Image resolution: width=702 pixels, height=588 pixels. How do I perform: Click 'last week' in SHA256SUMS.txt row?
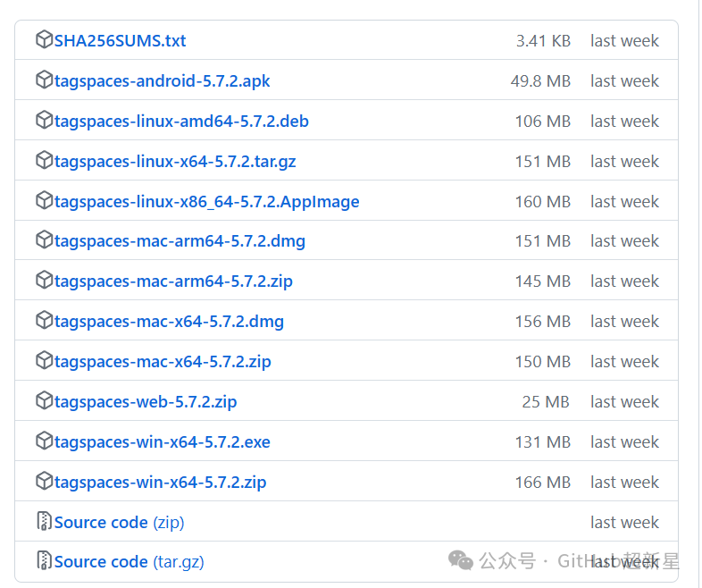[624, 41]
